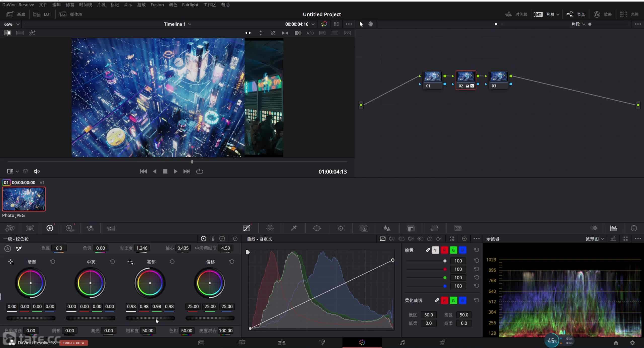This screenshot has width=644, height=348.
Task: Open the RGB Mixer palette
Action: pos(90,228)
